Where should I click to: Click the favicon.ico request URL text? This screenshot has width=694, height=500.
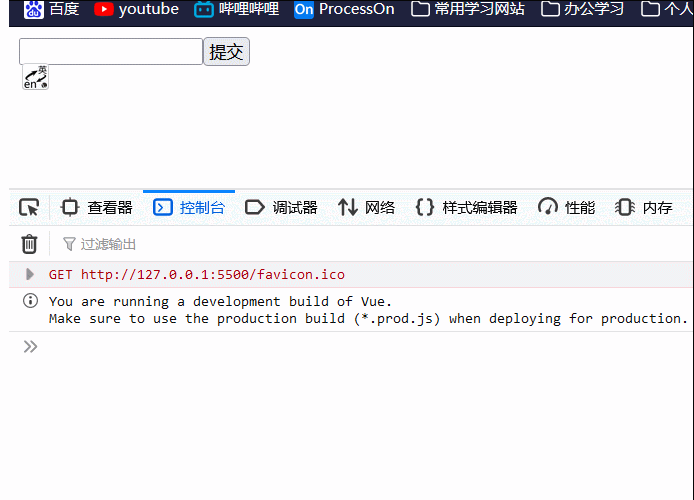212,274
